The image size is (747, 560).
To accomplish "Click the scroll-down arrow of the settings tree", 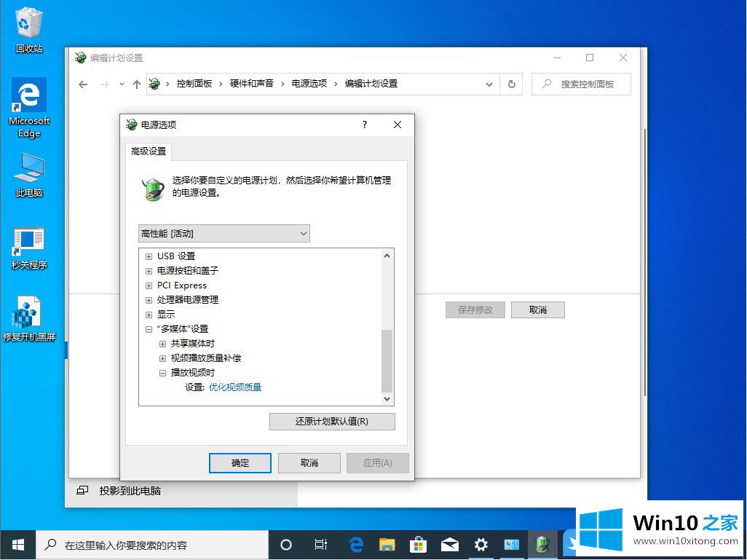I will pyautogui.click(x=387, y=398).
